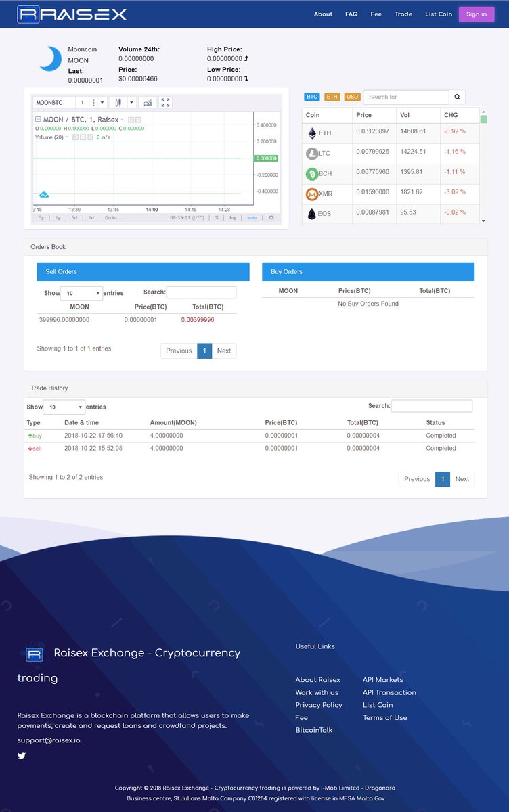Select the ETH market tab

332,97
